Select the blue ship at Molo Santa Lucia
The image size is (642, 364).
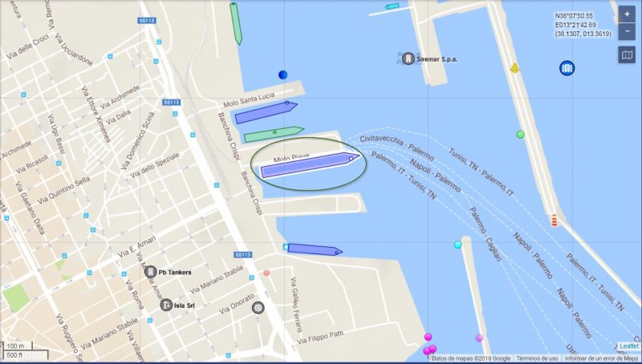[266, 112]
